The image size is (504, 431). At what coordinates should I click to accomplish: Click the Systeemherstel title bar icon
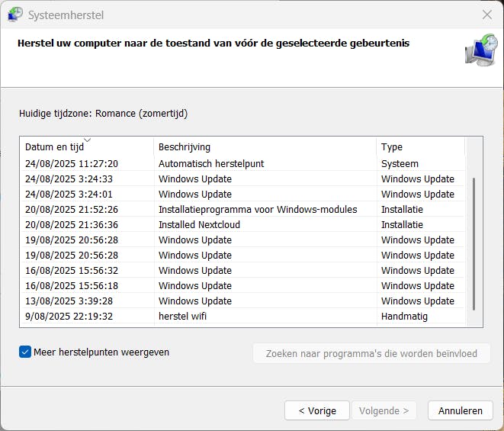click(15, 14)
